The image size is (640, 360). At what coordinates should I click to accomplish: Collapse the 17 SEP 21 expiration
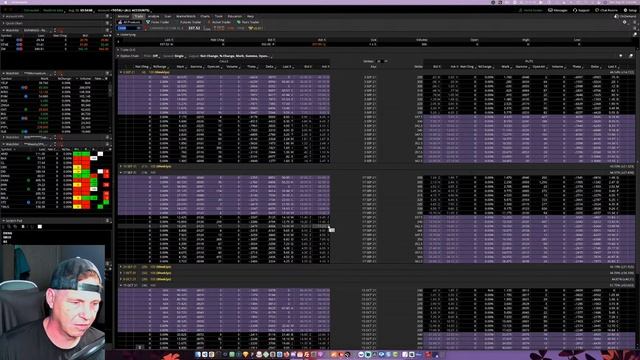tap(121, 173)
